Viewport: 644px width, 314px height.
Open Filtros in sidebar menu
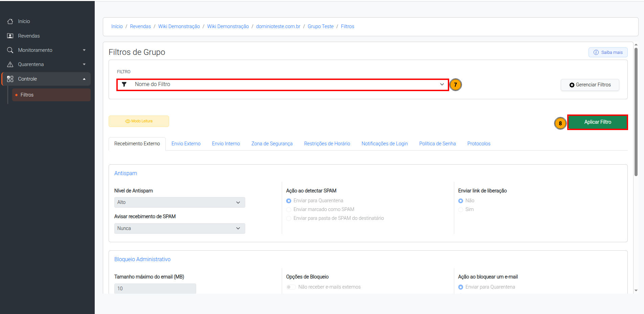click(x=51, y=95)
